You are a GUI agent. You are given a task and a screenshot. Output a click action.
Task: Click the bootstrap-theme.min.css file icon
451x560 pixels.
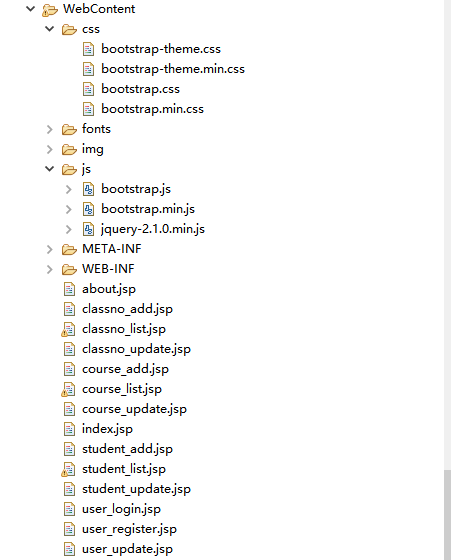point(88,69)
